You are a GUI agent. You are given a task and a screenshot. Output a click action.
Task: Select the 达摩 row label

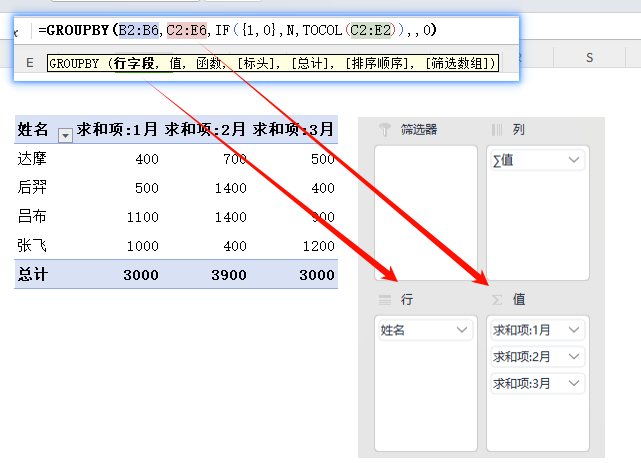tap(32, 159)
